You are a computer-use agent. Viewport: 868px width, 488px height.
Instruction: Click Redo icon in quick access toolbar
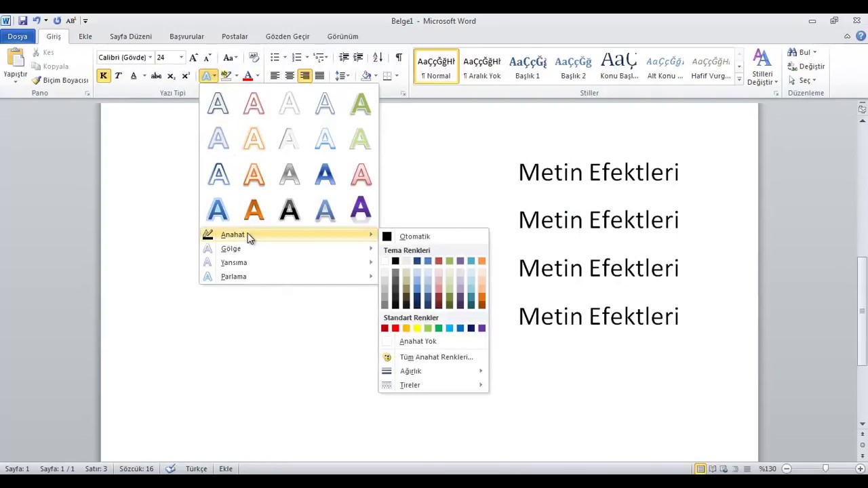(x=57, y=21)
